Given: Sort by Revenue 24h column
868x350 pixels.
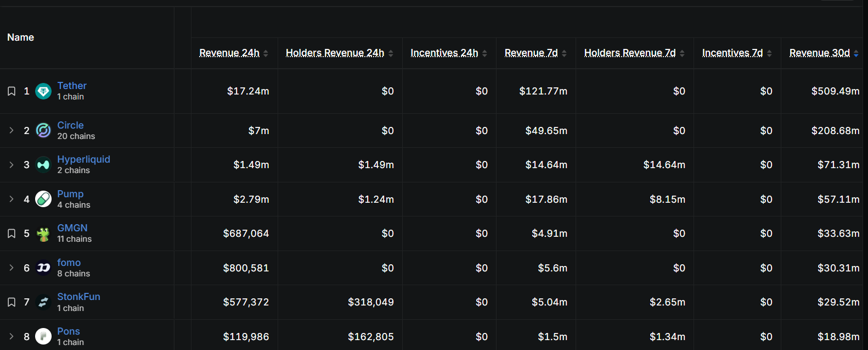Looking at the screenshot, I should [229, 53].
